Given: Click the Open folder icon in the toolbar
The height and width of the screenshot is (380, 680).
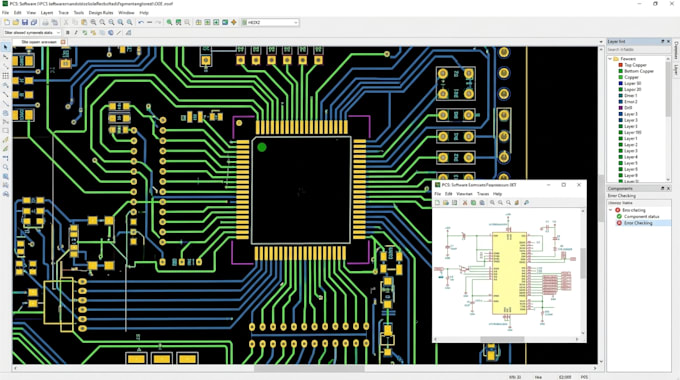Looking at the screenshot, I should point(16,22).
